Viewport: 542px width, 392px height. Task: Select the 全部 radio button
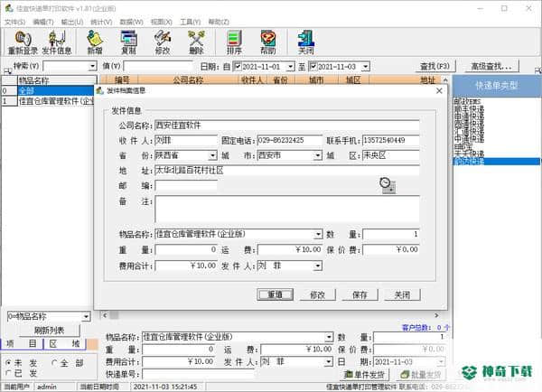coord(54,363)
